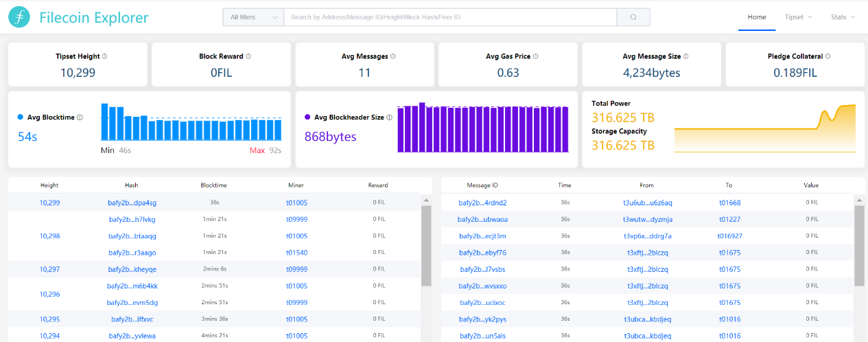Click the Total Power 316.625 TB value
Image resolution: width=868 pixels, height=342 pixels.
[623, 117]
